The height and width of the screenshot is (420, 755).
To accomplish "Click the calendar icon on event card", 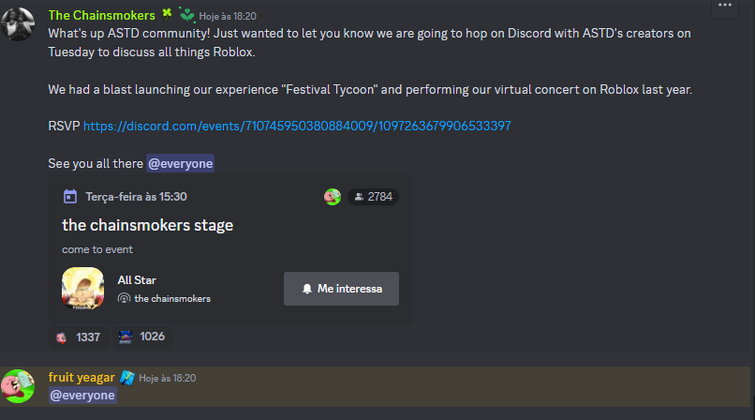I will click(70, 197).
